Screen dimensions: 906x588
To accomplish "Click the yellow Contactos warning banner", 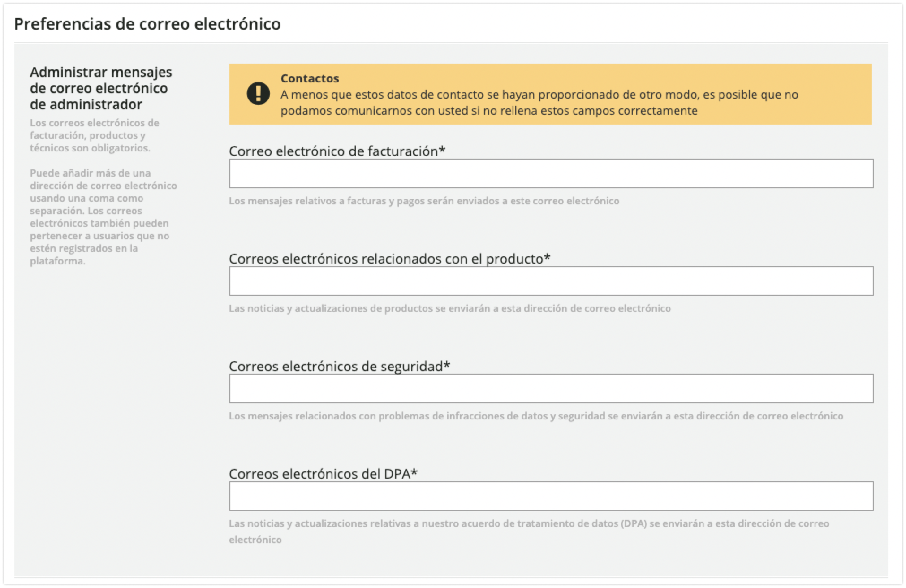I will click(x=551, y=94).
